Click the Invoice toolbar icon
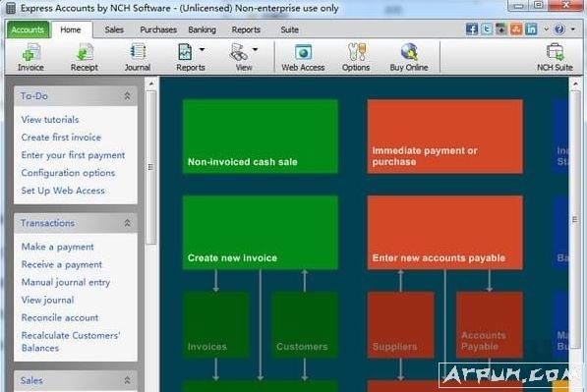The height and width of the screenshot is (392, 587). [30, 52]
